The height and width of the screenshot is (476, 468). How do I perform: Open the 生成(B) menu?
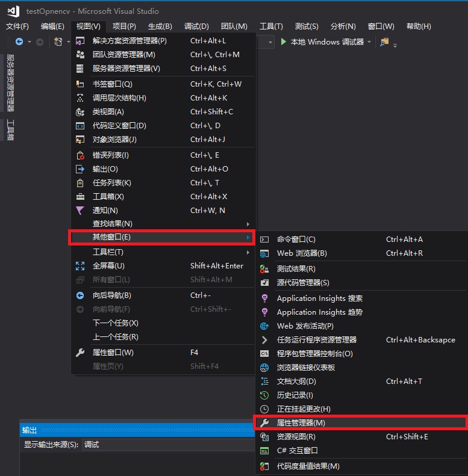160,26
